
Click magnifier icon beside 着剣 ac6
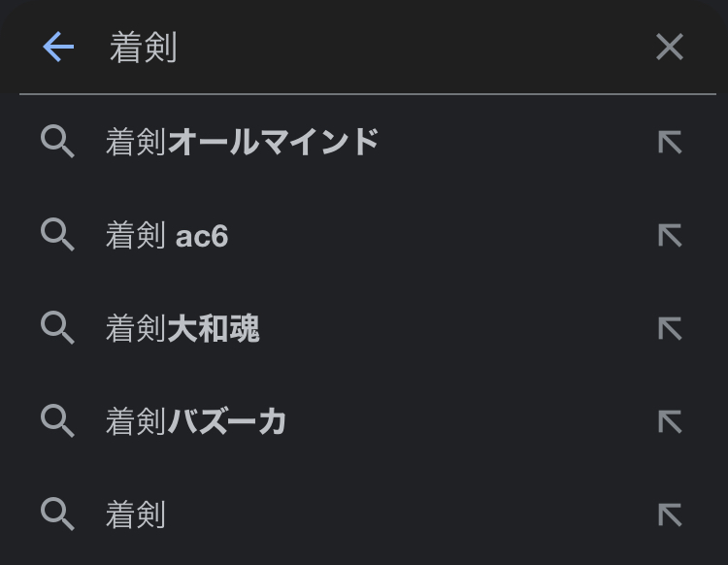click(x=58, y=236)
